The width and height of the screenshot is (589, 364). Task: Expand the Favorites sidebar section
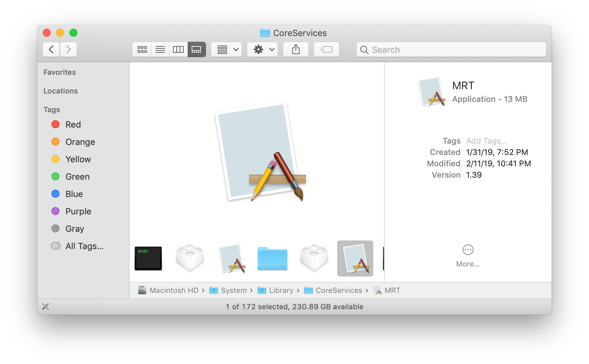pyautogui.click(x=59, y=72)
